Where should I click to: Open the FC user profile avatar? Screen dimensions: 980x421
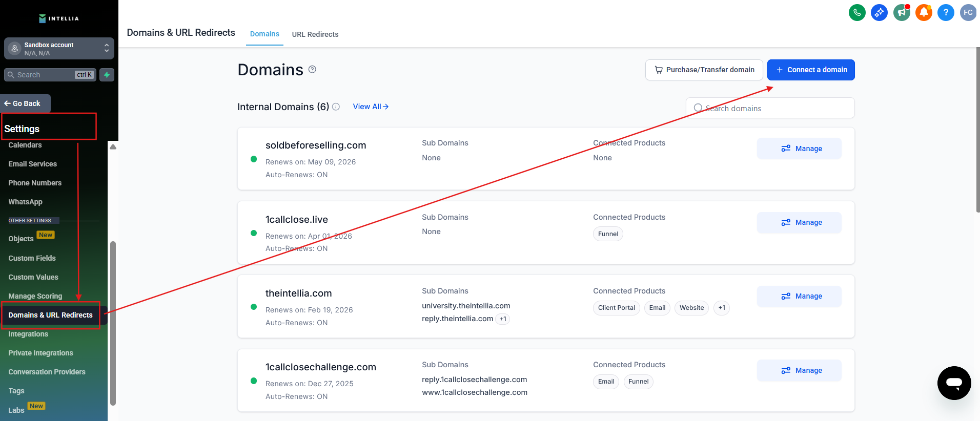click(x=968, y=12)
